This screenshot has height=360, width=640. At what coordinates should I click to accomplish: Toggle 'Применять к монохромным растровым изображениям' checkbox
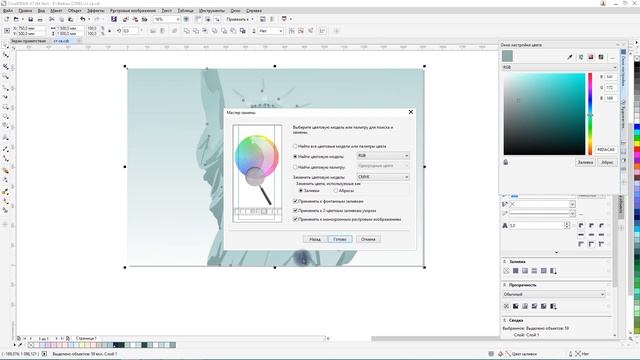pos(295,219)
